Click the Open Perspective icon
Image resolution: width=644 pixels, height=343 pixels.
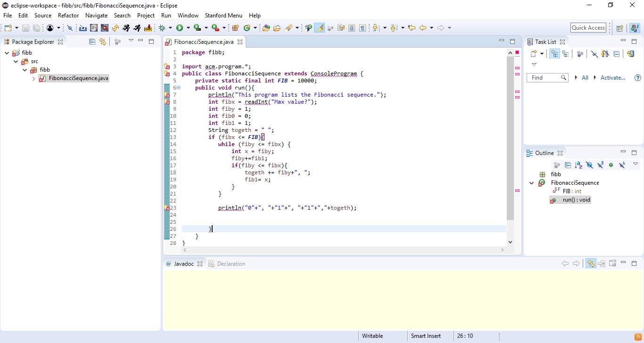pos(620,28)
